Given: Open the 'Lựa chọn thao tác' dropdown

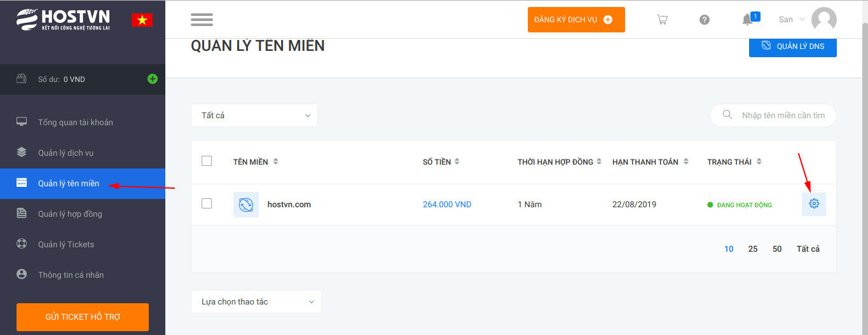Looking at the screenshot, I should tap(256, 302).
